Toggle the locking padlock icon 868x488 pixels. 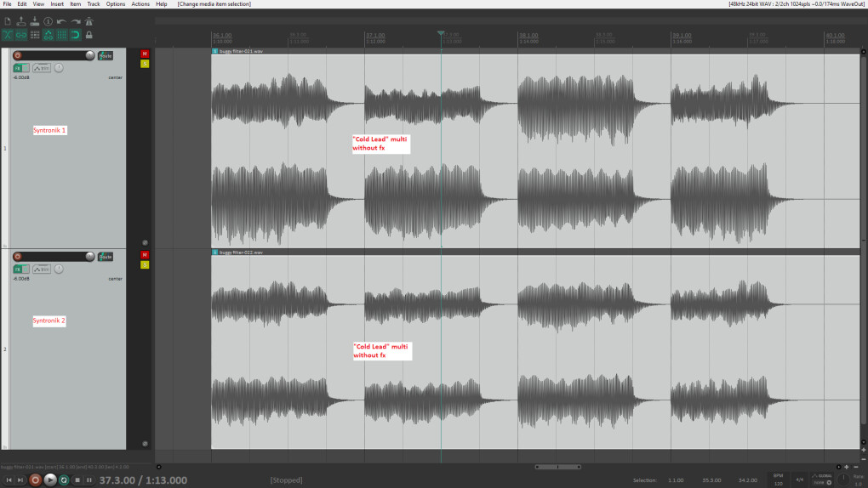89,35
